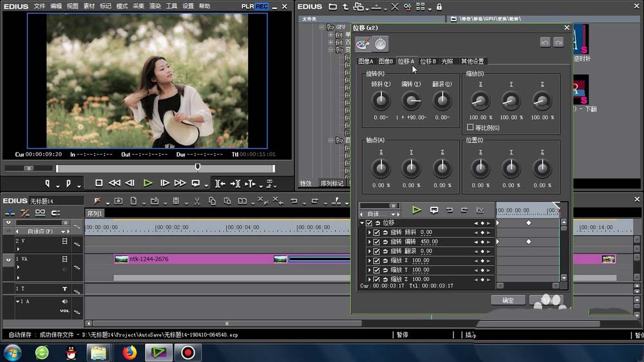Open the 特效 tab in the bin window
This screenshot has width=644, height=362.
(305, 184)
